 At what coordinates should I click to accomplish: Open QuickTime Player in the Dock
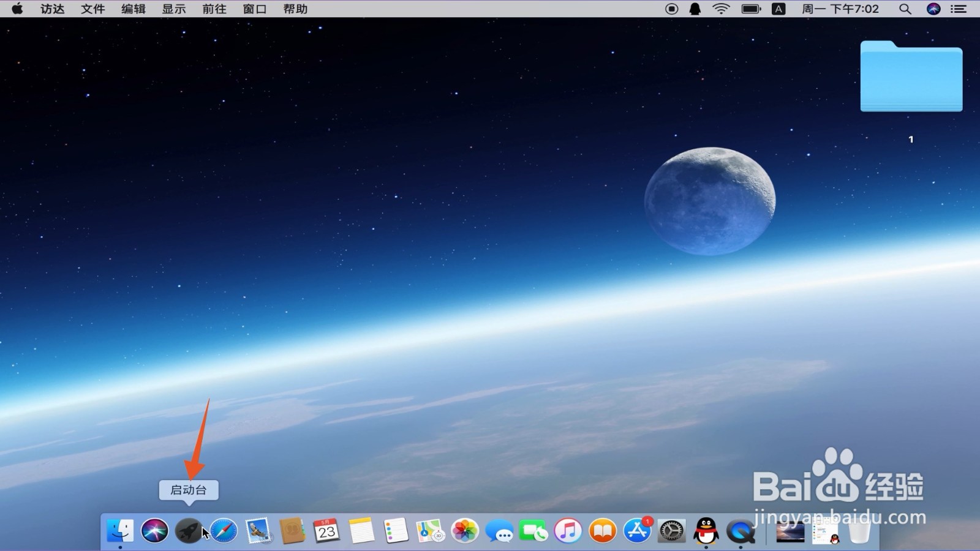pos(741,530)
